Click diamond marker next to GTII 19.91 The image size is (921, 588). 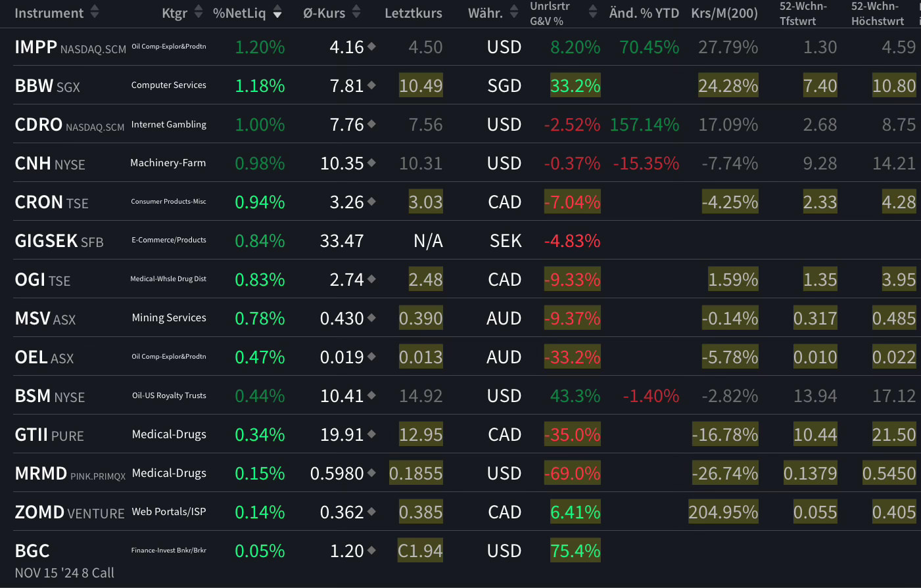pyautogui.click(x=371, y=434)
